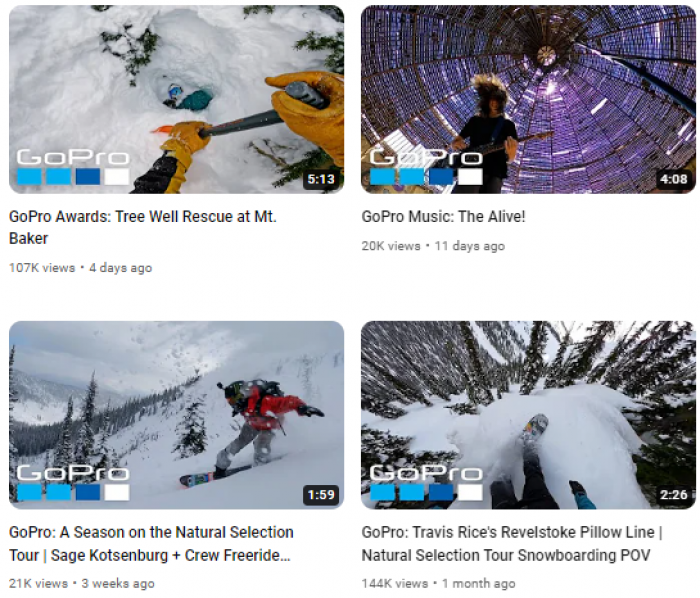The height and width of the screenshot is (598, 700).
Task: Click '21K views • 3 weeks ago' text
Action: click(x=82, y=583)
